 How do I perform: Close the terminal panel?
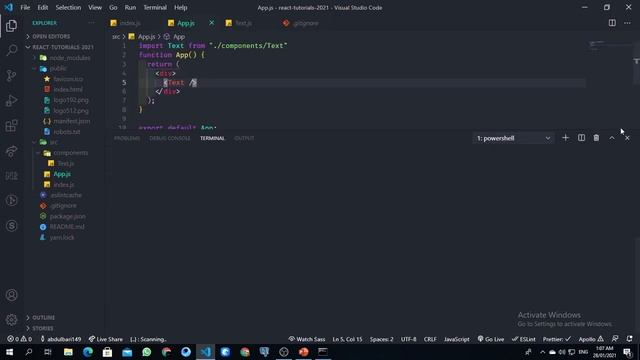[x=627, y=138]
